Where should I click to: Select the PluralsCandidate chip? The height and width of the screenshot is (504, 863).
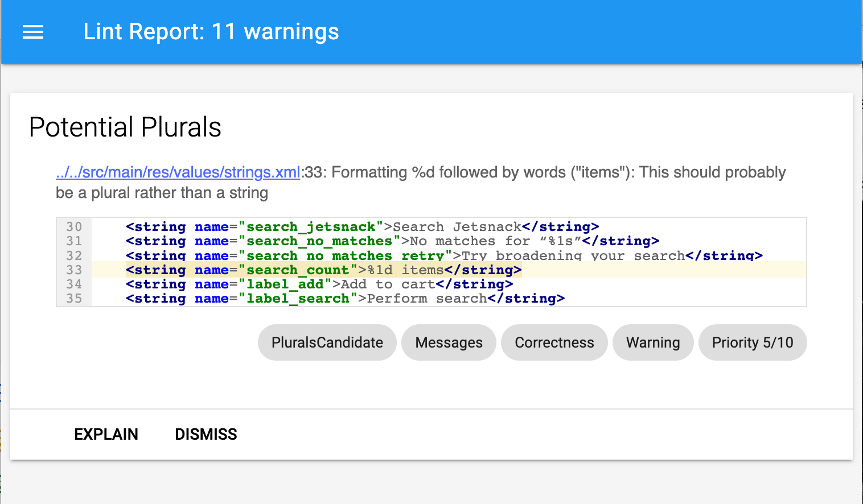[x=327, y=342]
